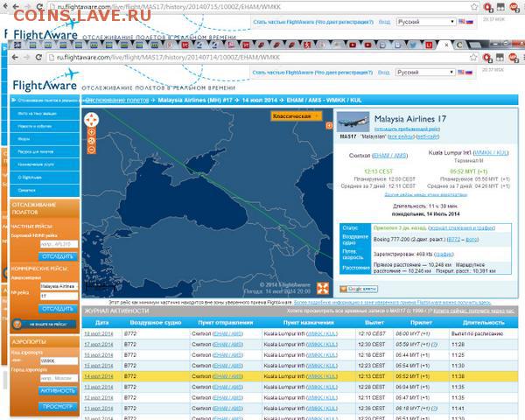Open the О FlightAware sidebar item

click(x=45, y=178)
